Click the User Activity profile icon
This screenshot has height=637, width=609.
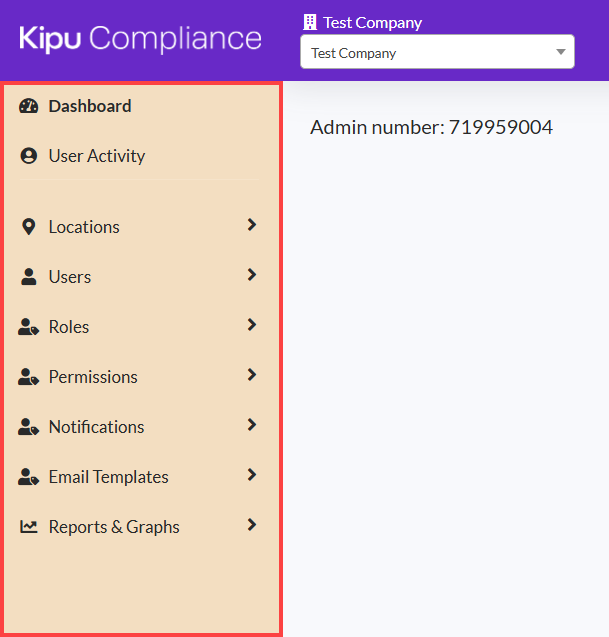click(28, 156)
